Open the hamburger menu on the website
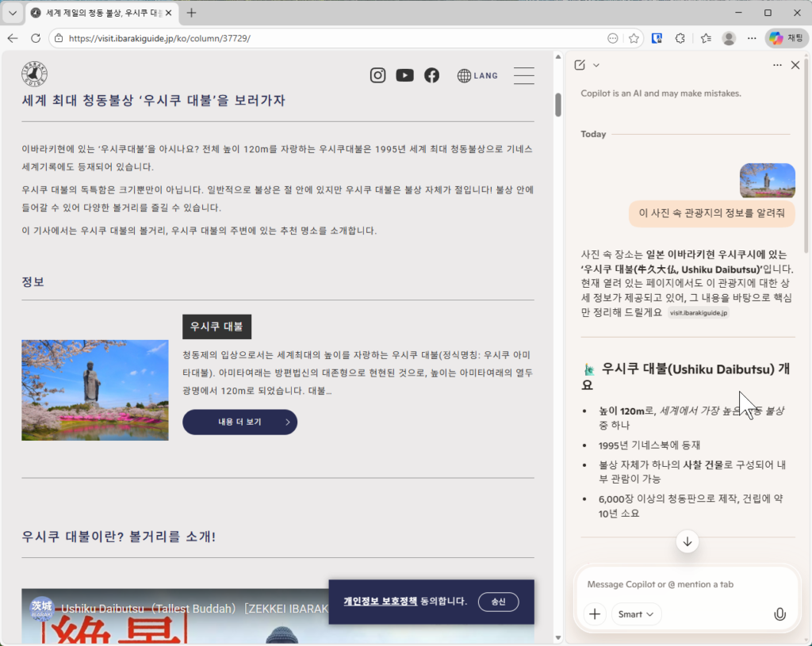This screenshot has width=812, height=646. click(523, 75)
